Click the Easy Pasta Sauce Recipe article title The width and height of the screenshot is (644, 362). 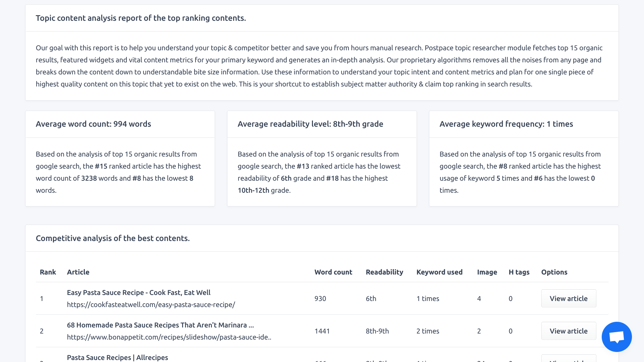point(139,293)
